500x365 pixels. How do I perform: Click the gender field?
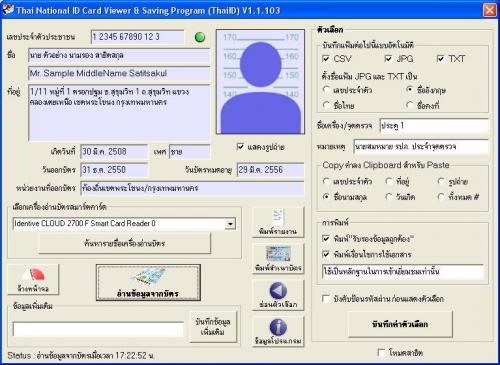190,152
